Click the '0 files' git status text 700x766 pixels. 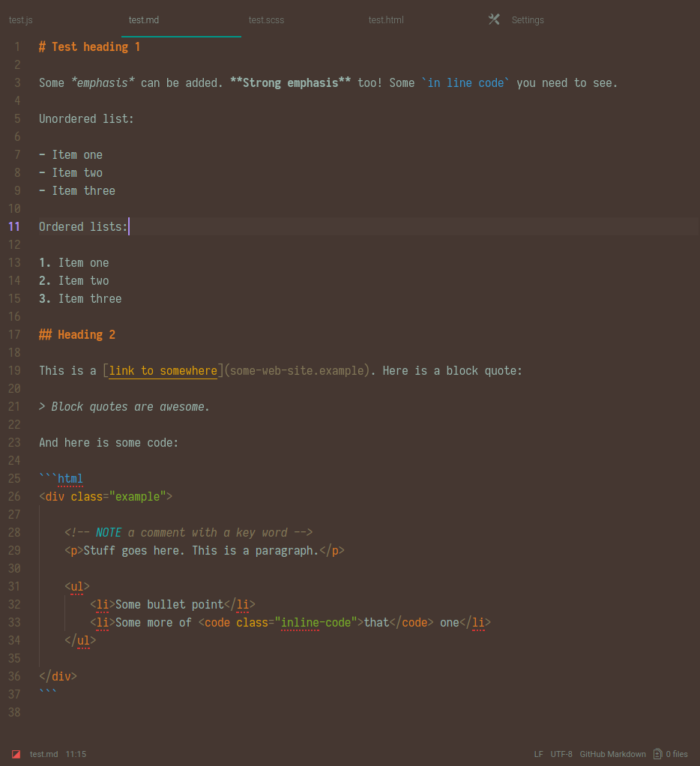point(677,754)
